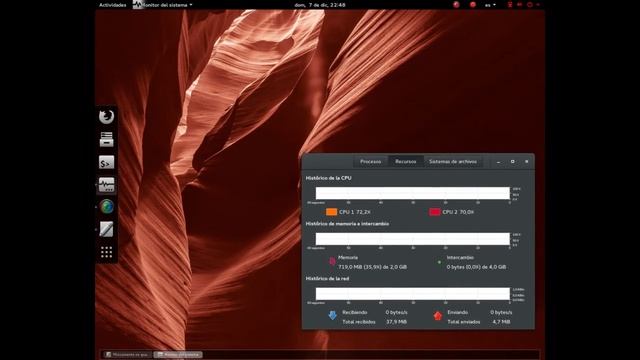The image size is (640, 360).
Task: Click the Histórico de la CPU heading
Action: pyautogui.click(x=329, y=178)
